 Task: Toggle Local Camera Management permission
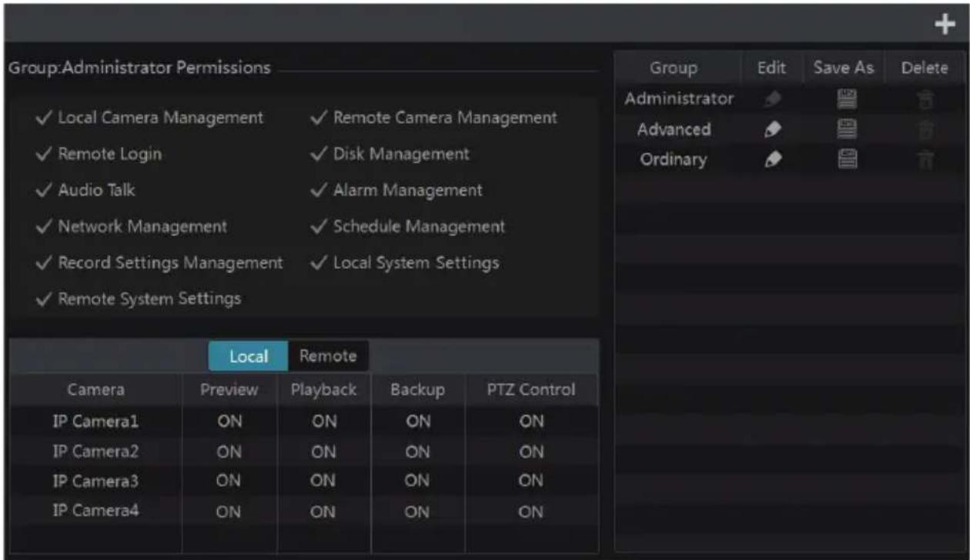point(150,118)
